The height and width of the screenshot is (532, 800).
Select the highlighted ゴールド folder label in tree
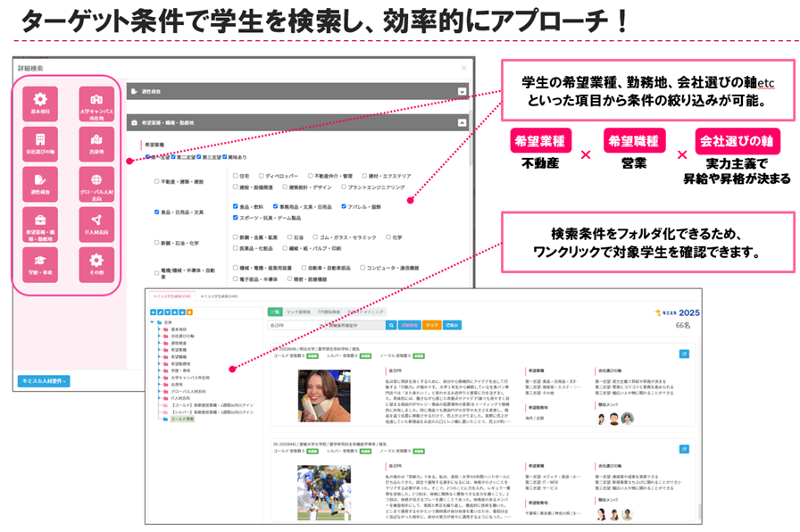pyautogui.click(x=182, y=420)
